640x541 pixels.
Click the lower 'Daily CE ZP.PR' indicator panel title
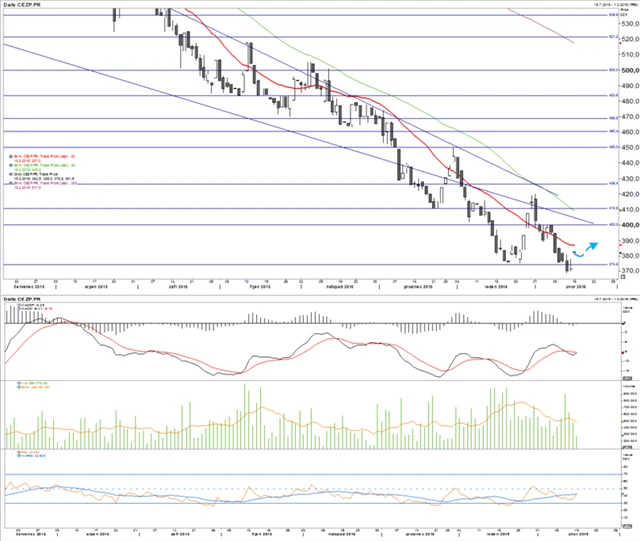23,299
